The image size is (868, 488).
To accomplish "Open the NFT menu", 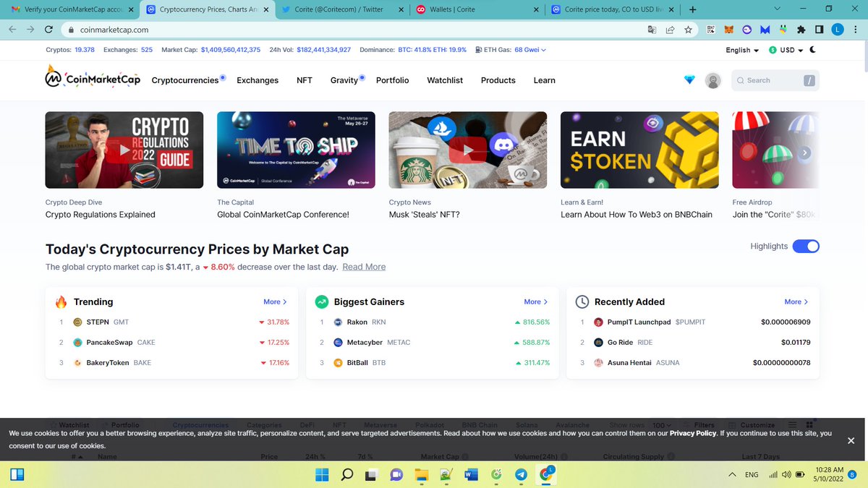I will (305, 80).
